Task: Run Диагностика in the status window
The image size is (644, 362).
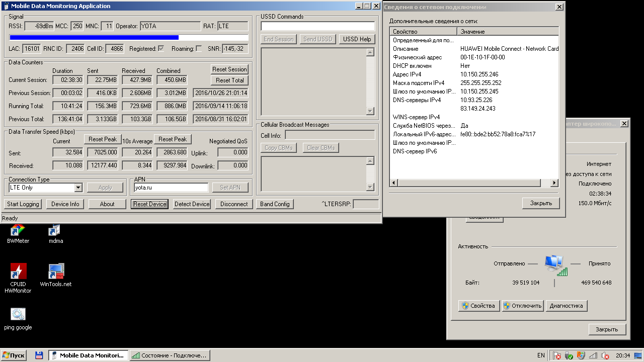Action: pyautogui.click(x=567, y=306)
